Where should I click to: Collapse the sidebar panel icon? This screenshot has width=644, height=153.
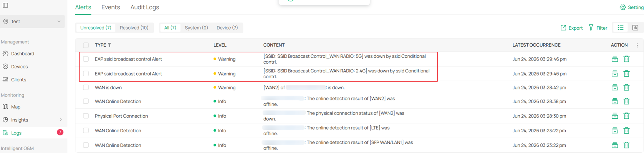[5, 5]
